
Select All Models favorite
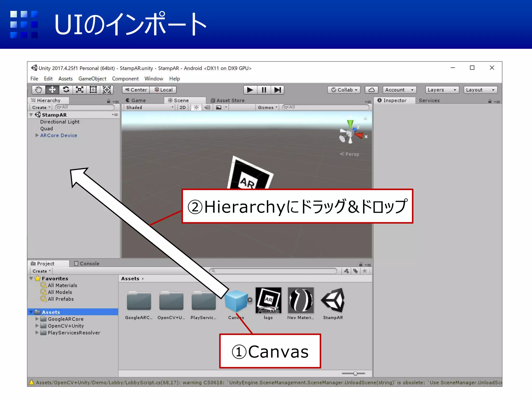point(60,292)
